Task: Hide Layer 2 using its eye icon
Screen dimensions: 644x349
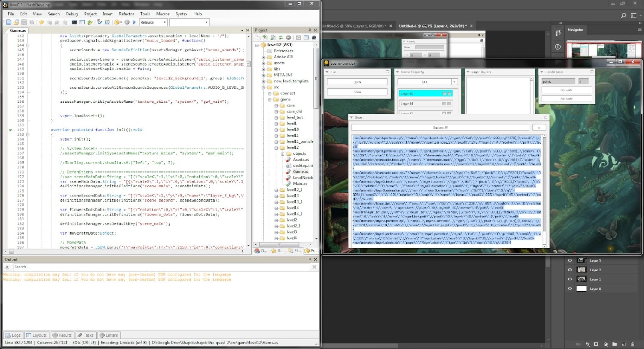Action: click(570, 270)
